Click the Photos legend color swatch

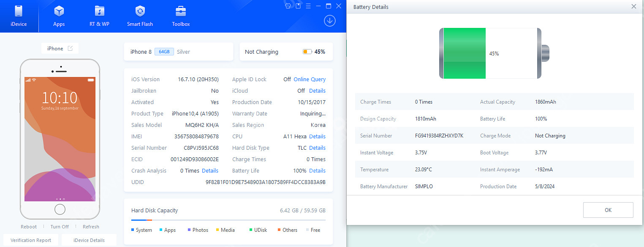189,230
